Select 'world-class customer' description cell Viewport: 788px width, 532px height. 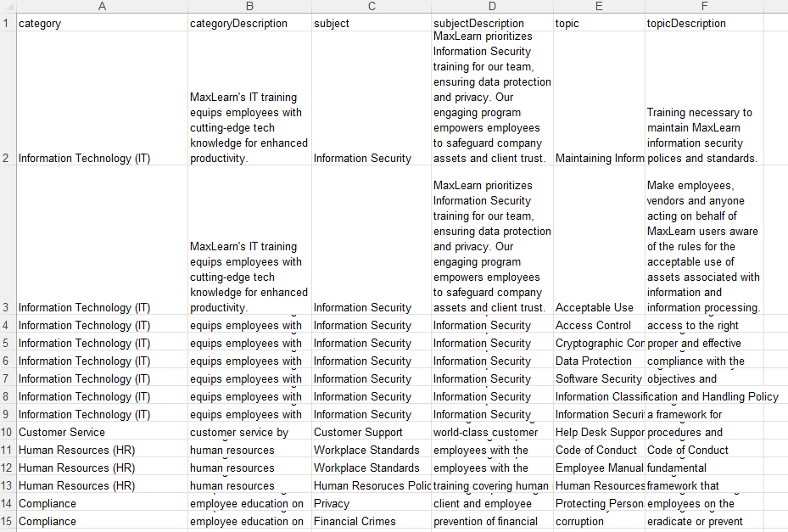492,432
